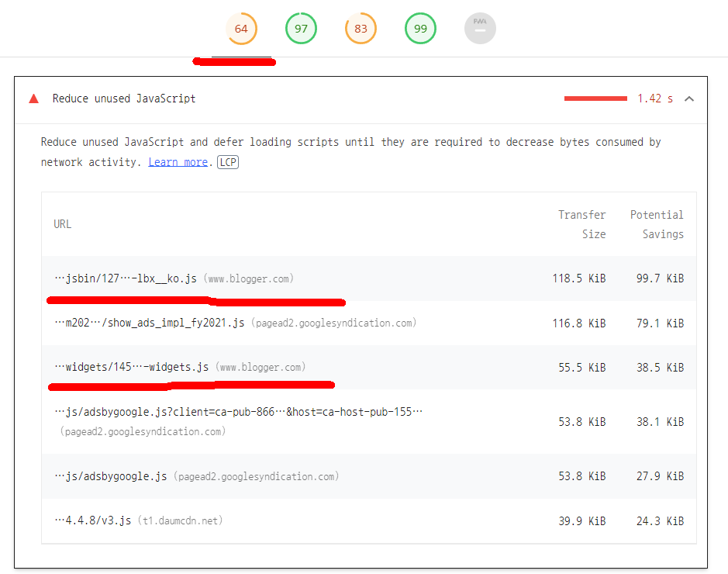Screen dimensions: 728x574
Task: Click the (t1.daumcdn.net) host label
Action: coord(180,520)
